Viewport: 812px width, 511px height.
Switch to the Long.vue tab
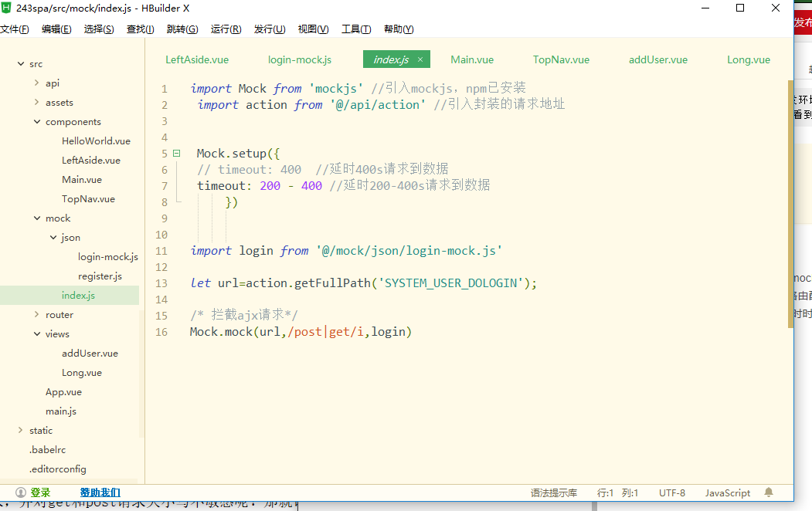click(749, 59)
